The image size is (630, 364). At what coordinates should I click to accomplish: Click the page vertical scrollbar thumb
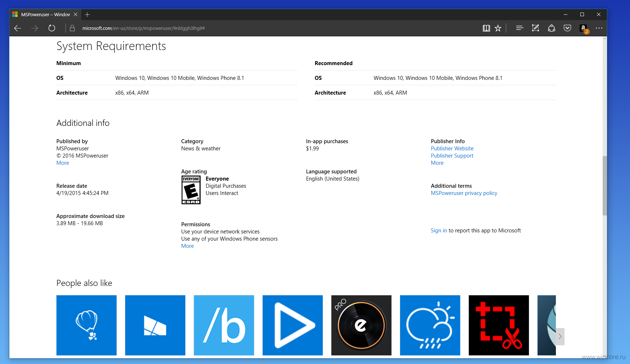click(604, 186)
